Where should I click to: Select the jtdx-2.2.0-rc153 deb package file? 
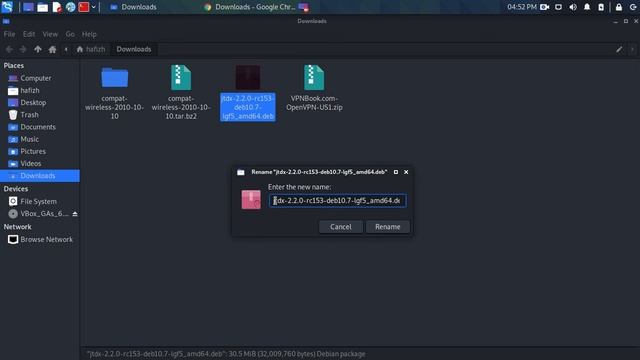248,93
